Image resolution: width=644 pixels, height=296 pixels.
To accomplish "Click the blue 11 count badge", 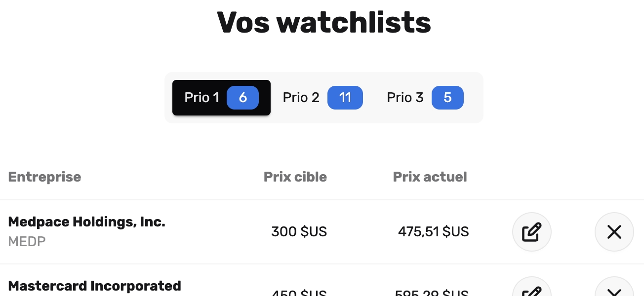I will pos(345,98).
